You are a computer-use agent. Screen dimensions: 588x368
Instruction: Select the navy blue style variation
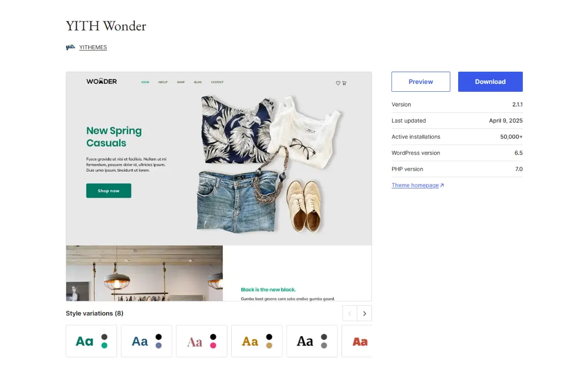point(147,341)
